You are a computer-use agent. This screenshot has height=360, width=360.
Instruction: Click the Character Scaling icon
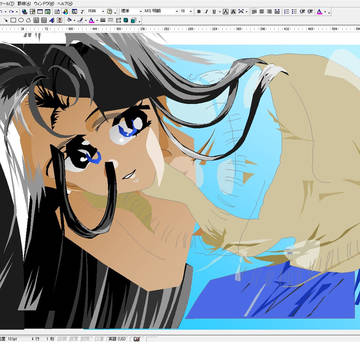tap(241, 12)
